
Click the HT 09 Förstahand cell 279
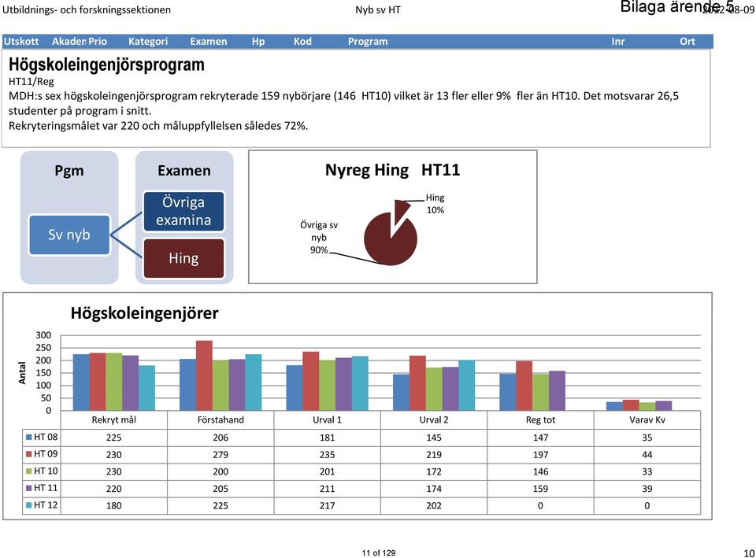pos(220,455)
